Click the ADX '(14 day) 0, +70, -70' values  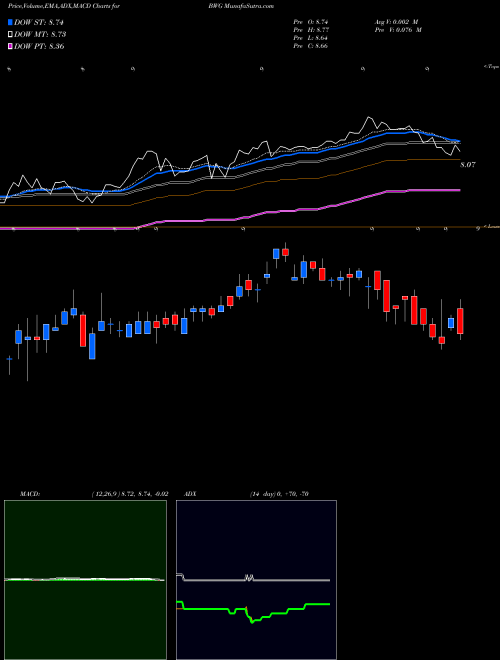pos(279,494)
